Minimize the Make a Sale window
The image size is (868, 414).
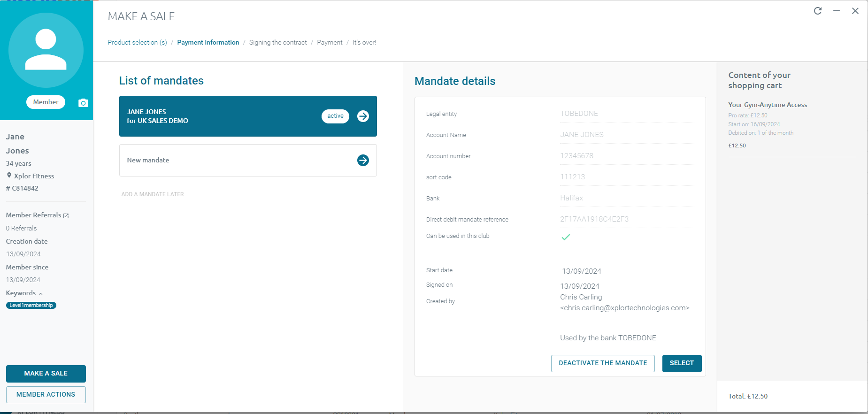[837, 11]
